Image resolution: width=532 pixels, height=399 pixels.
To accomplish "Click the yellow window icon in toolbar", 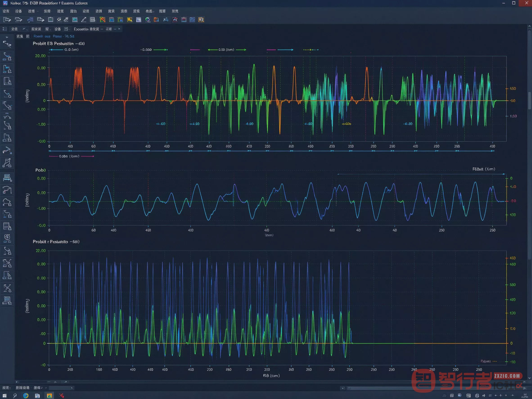I will [130, 20].
